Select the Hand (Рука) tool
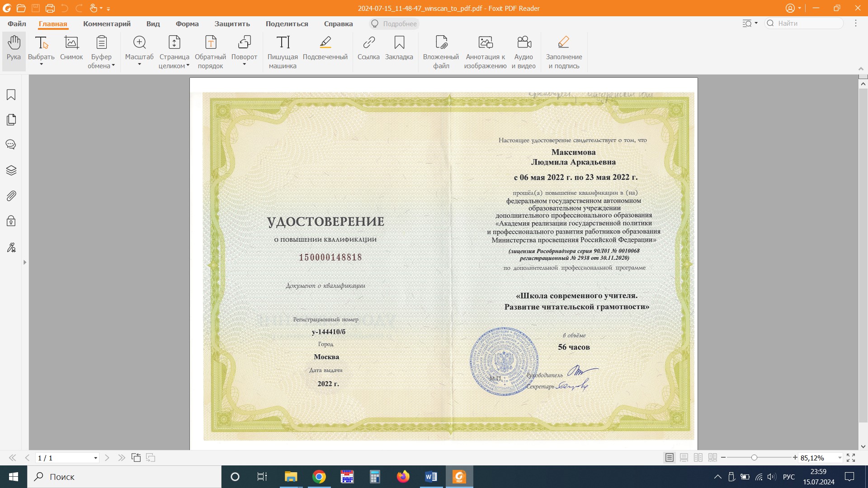Image resolution: width=868 pixels, height=488 pixels. [14, 48]
